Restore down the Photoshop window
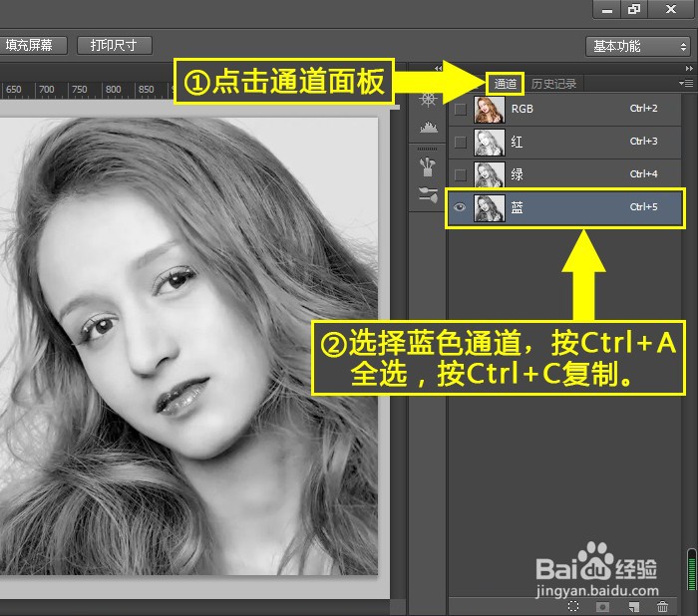Viewport: 698px width, 616px height. pos(634,9)
